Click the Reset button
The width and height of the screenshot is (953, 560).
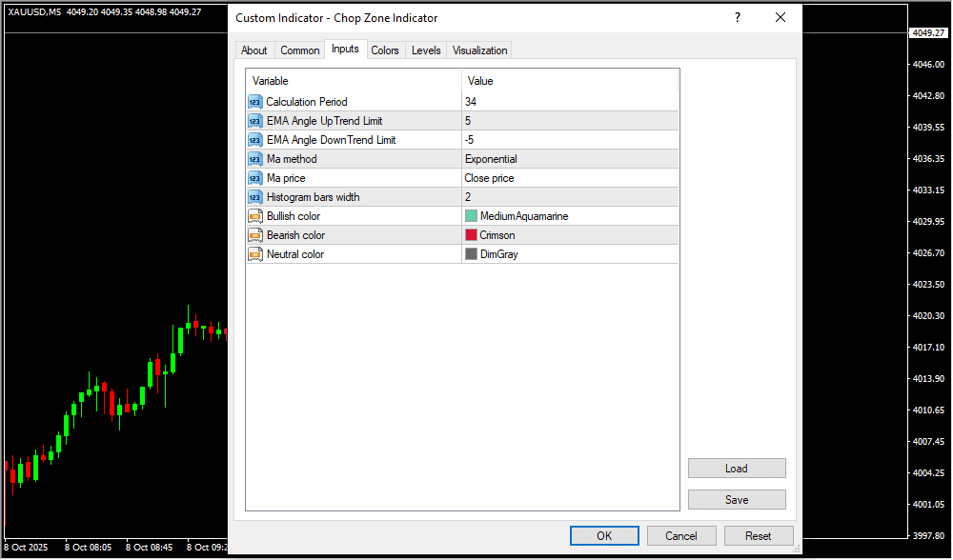coord(759,535)
